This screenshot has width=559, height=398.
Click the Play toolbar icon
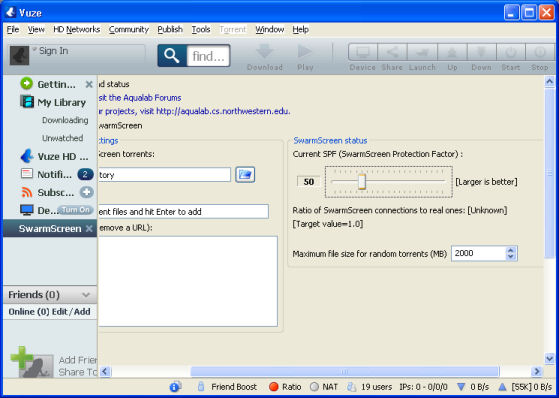305,52
